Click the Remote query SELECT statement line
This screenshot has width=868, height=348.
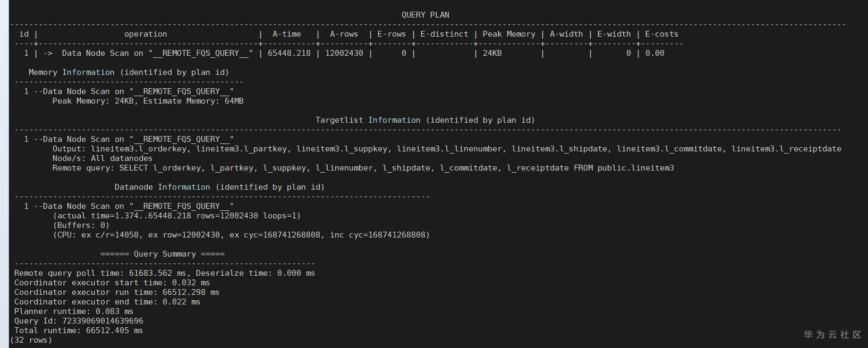(x=363, y=168)
